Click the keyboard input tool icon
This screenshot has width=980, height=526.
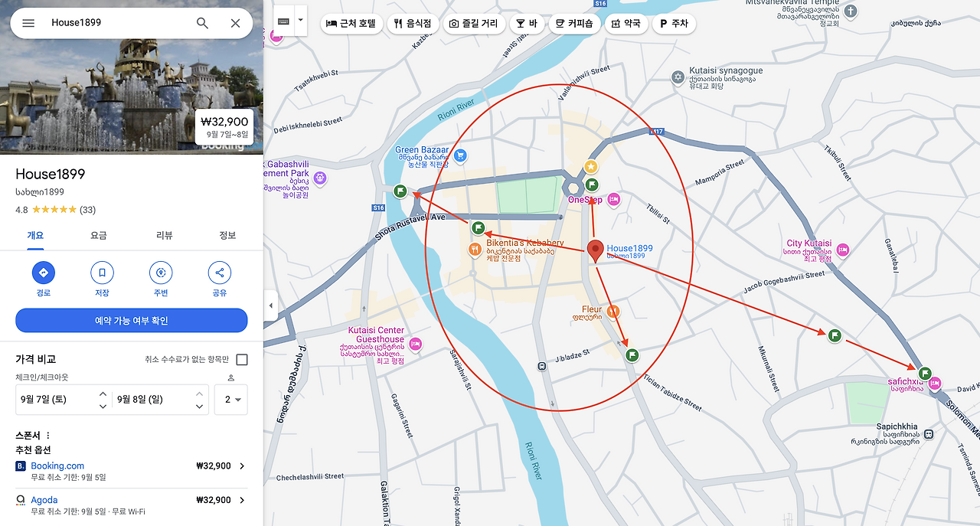283,21
